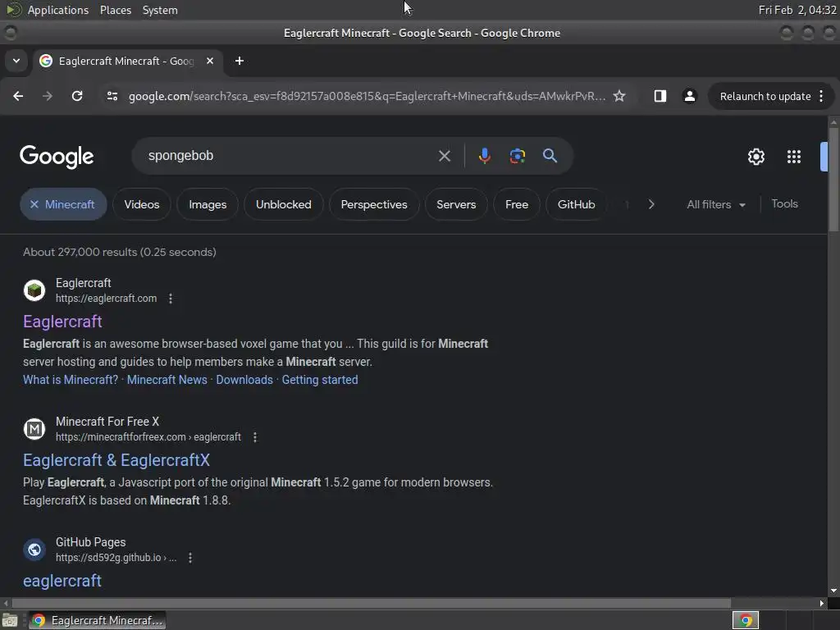The width and height of the screenshot is (840, 630).
Task: Click the vertical scrollbar thumb
Action: tap(833, 180)
